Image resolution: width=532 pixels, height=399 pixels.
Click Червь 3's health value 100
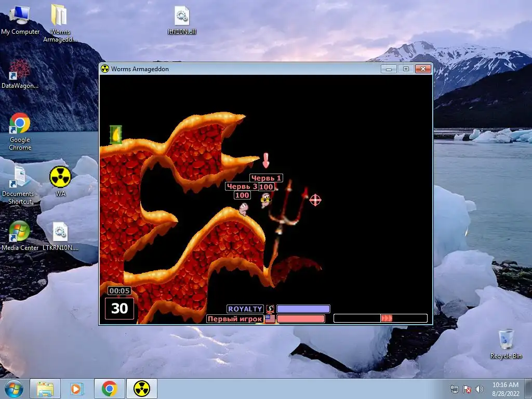242,195
